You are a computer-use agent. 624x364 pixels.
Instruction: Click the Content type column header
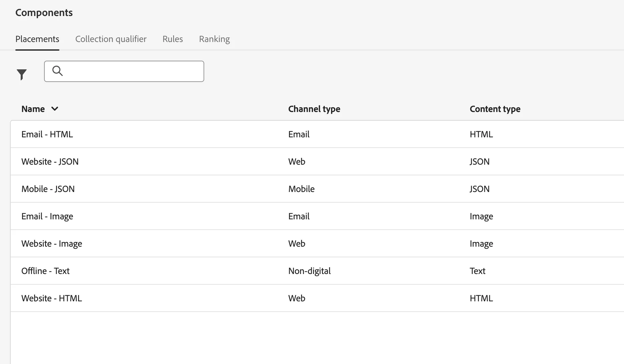pyautogui.click(x=495, y=109)
